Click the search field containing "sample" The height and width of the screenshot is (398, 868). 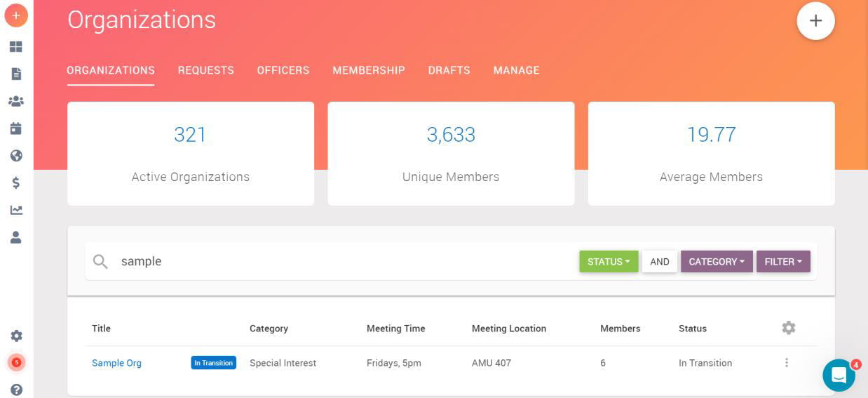pyautogui.click(x=337, y=262)
